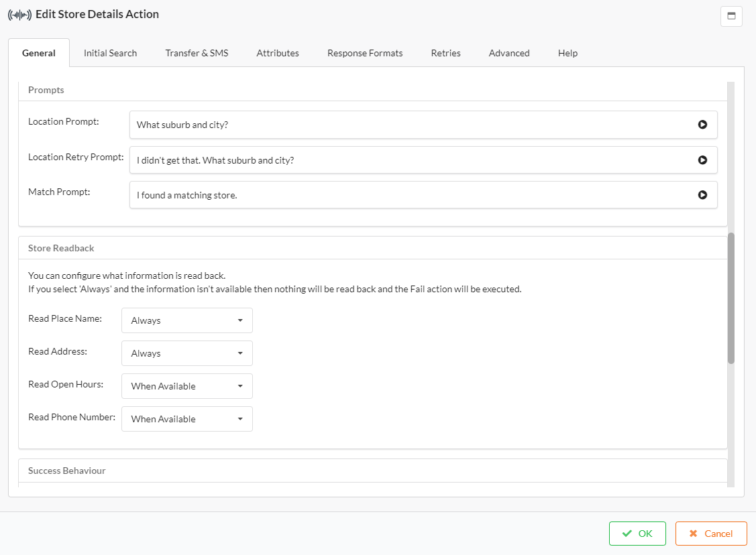This screenshot has width=756, height=555.
Task: Open the Retries tab
Action: point(445,53)
